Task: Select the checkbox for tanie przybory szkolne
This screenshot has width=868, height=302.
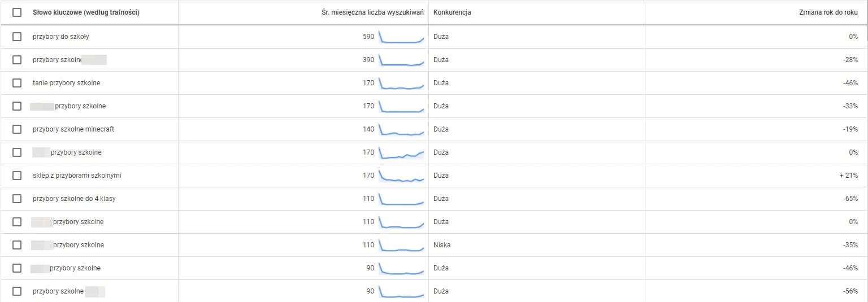Action: pyautogui.click(x=17, y=83)
